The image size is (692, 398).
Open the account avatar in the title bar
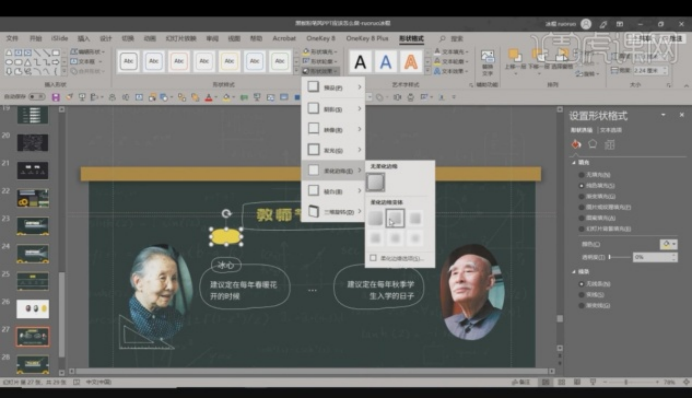point(586,24)
